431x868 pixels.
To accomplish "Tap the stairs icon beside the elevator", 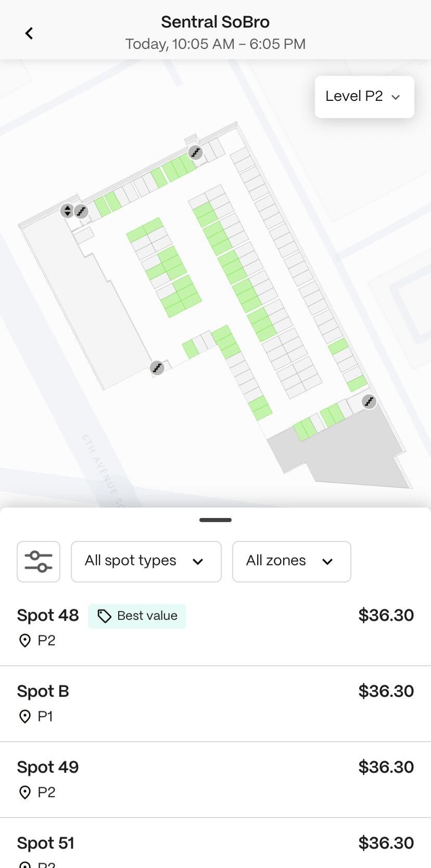I will 81,211.
